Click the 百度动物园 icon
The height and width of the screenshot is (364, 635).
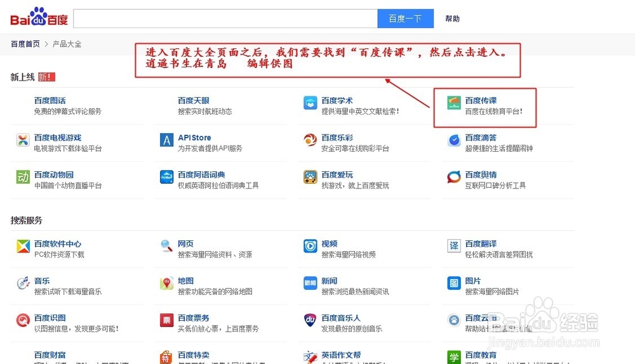[x=23, y=177]
